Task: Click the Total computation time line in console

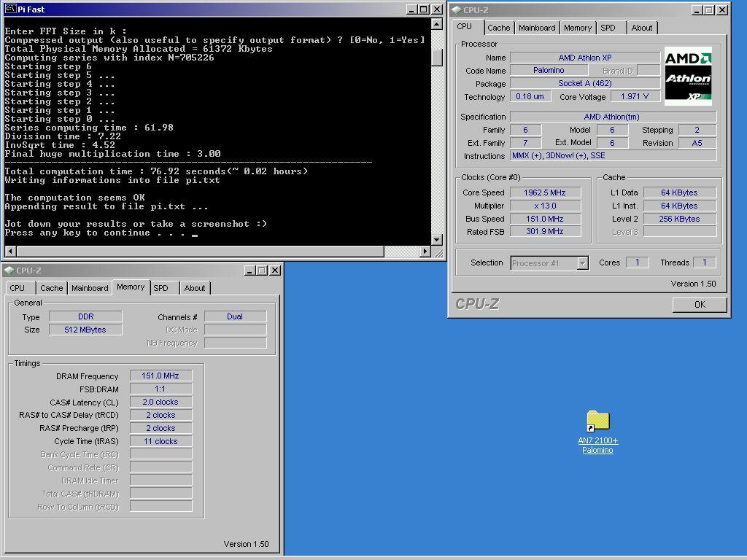Action: (x=156, y=171)
